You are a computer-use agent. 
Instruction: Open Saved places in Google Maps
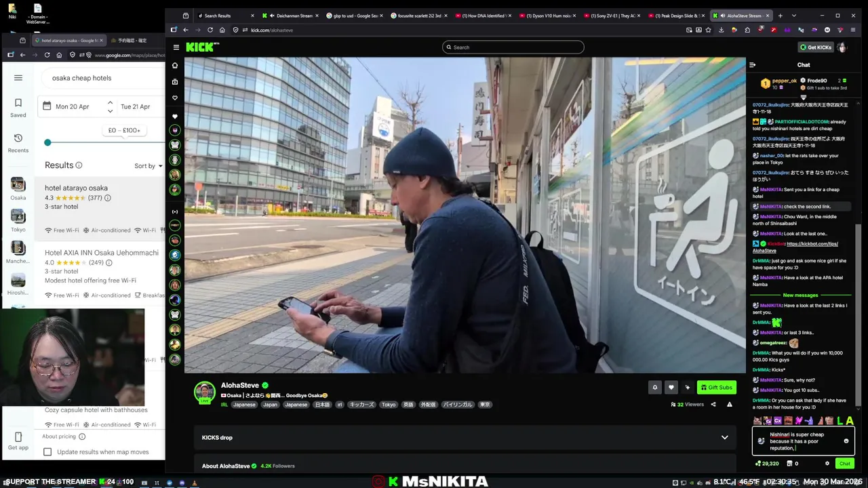pos(18,108)
